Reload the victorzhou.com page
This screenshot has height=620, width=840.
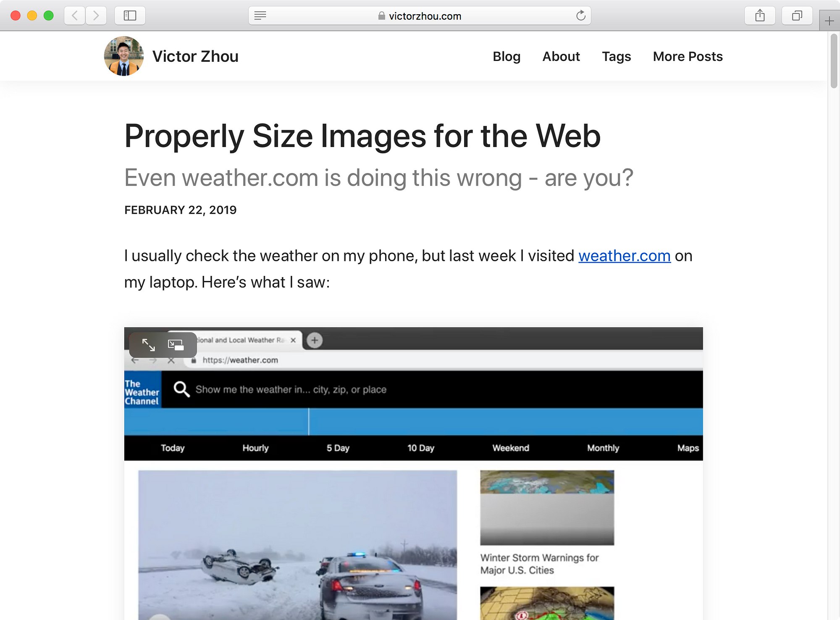click(581, 16)
